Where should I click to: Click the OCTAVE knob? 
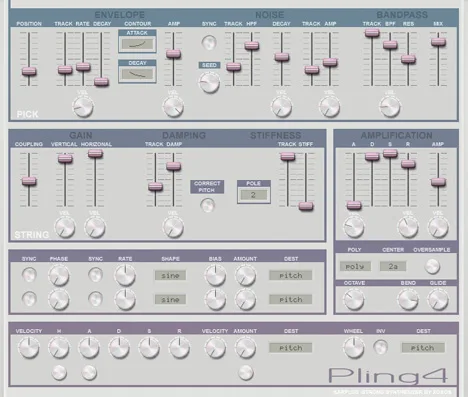pos(354,299)
